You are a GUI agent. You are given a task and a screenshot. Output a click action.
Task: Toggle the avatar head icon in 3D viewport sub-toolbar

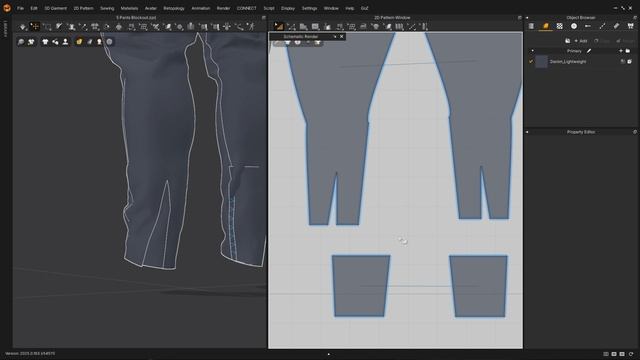[x=99, y=42]
